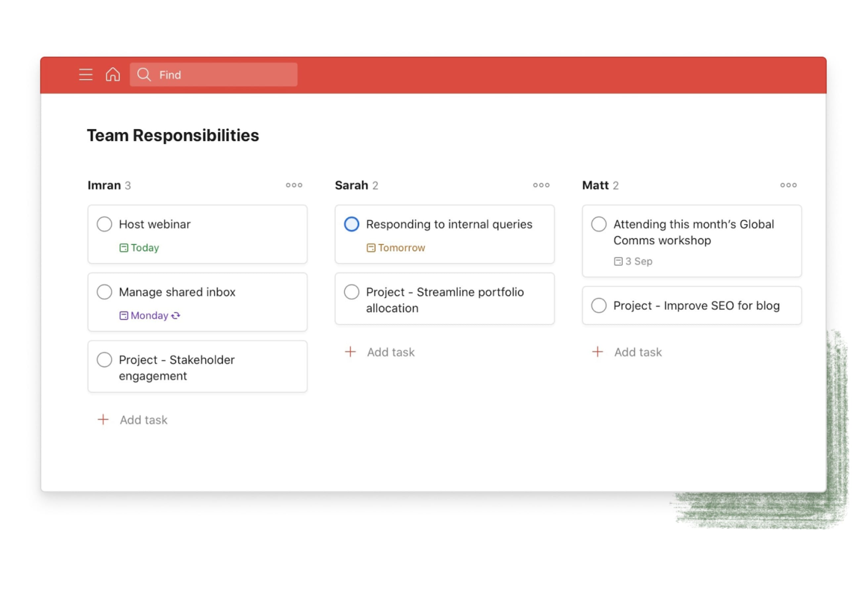The width and height of the screenshot is (868, 590).
Task: Complete Global Comms workshop task circle
Action: pos(599,224)
